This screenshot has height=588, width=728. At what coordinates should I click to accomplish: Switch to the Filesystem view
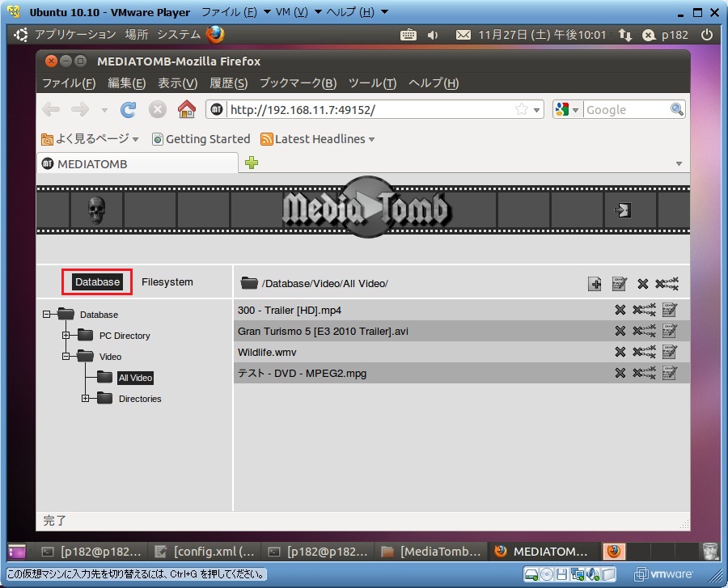coord(167,281)
